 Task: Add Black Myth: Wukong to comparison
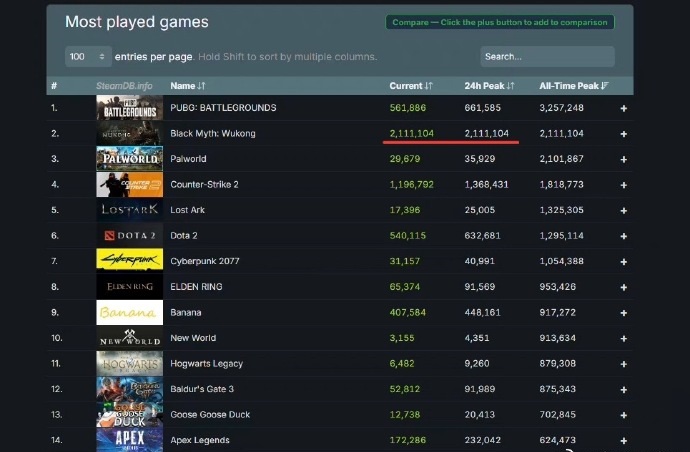point(624,134)
